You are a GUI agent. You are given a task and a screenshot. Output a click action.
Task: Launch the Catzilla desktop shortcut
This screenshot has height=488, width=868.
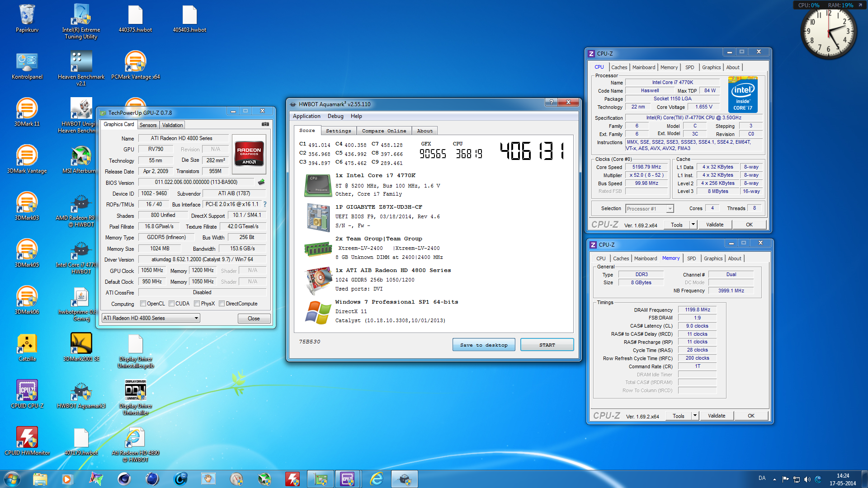coord(27,347)
